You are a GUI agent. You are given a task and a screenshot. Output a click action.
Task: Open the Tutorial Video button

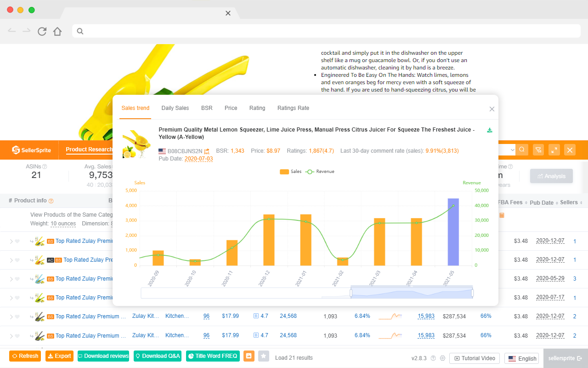pos(475,358)
